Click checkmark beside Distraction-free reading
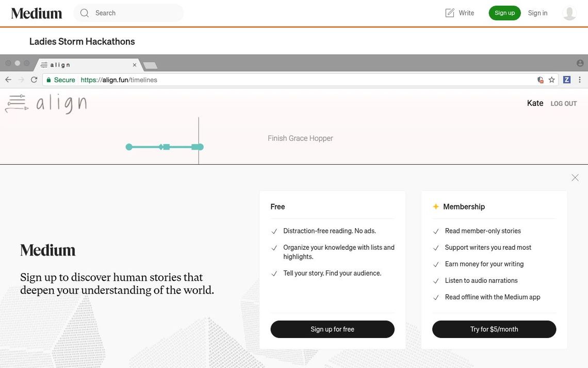Screen dimensions: 588x368 274,231
